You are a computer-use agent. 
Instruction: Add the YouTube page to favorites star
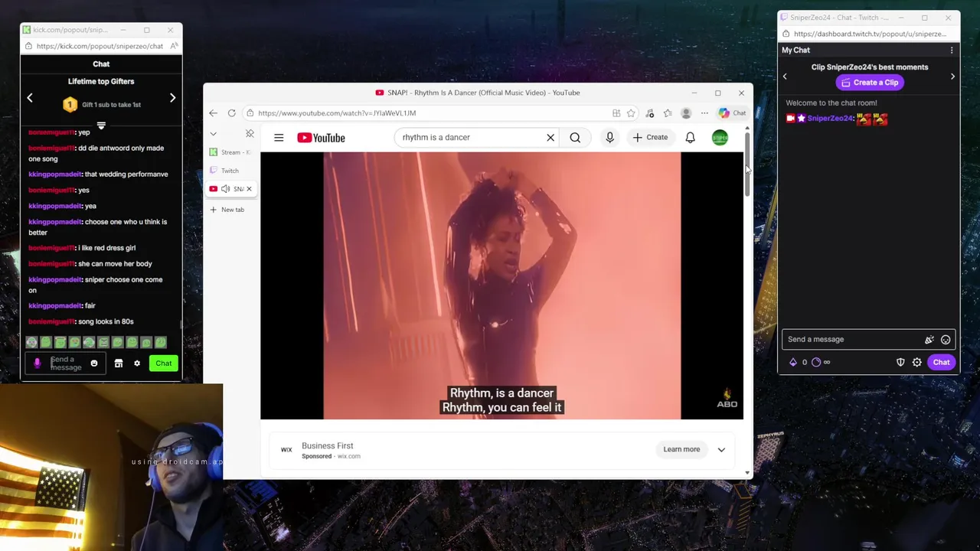631,113
